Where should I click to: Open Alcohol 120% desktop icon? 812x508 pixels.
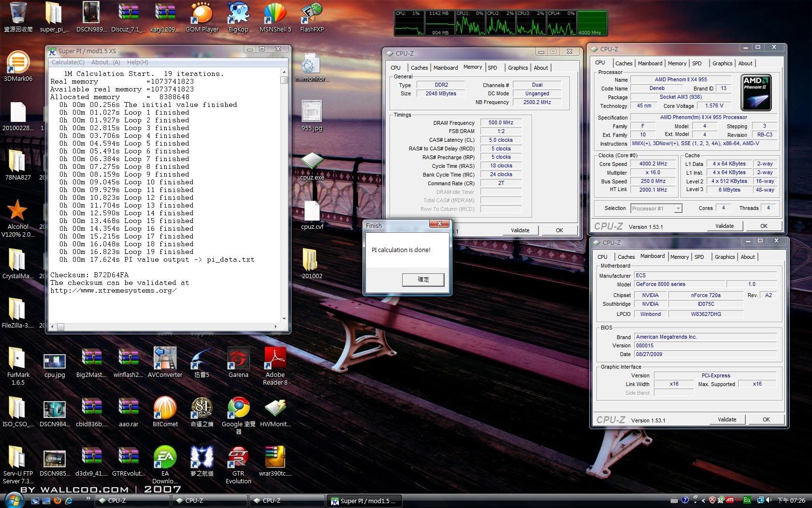tap(18, 218)
